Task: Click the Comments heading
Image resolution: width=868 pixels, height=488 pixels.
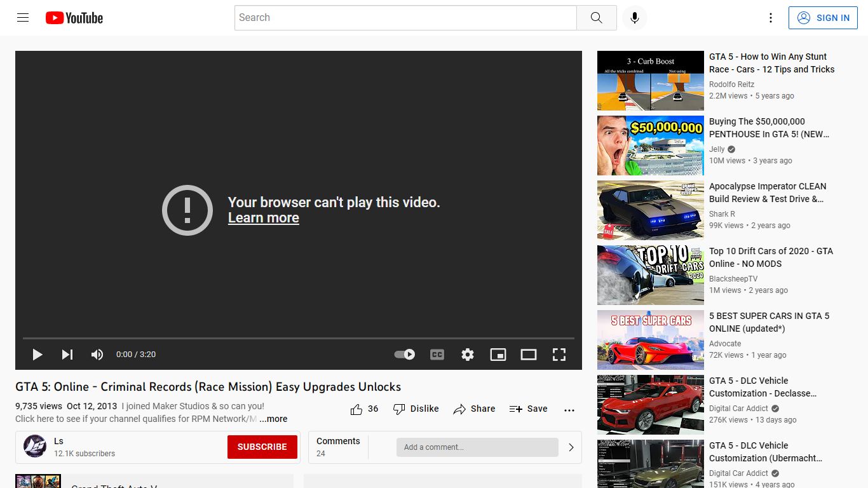Action: coord(338,441)
